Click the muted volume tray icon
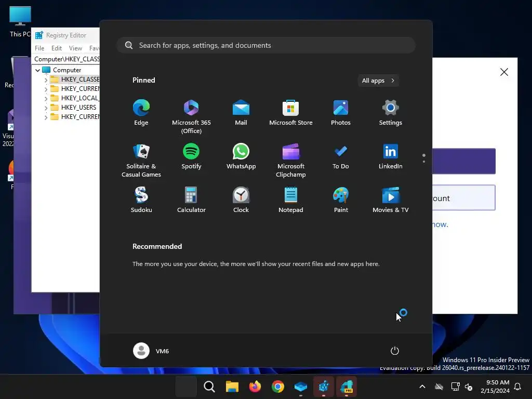 (x=469, y=387)
